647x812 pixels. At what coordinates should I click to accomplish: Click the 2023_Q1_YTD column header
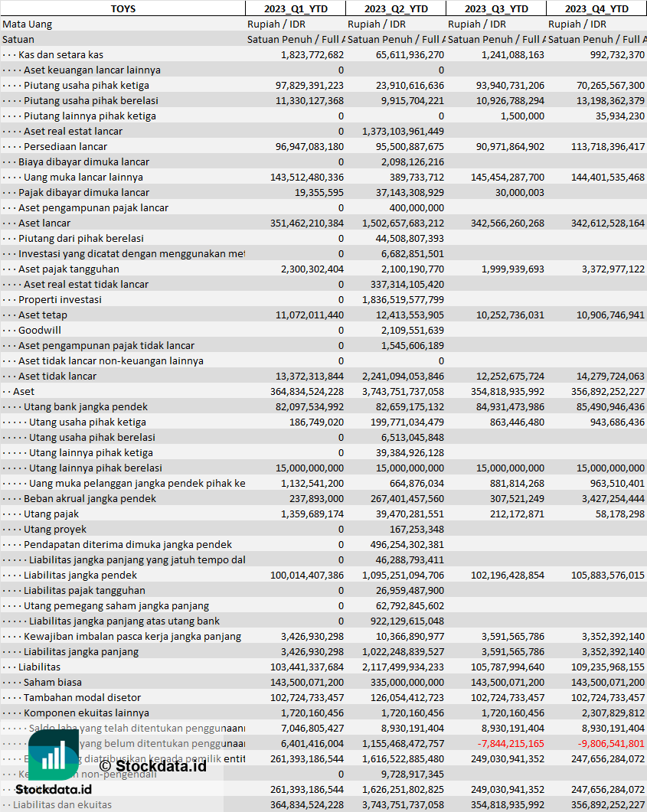pyautogui.click(x=296, y=9)
